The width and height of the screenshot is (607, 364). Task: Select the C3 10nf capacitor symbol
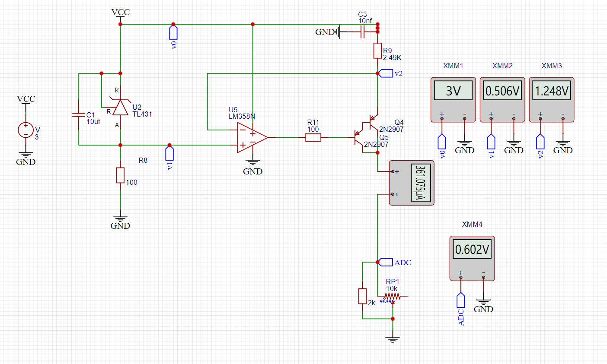[362, 32]
